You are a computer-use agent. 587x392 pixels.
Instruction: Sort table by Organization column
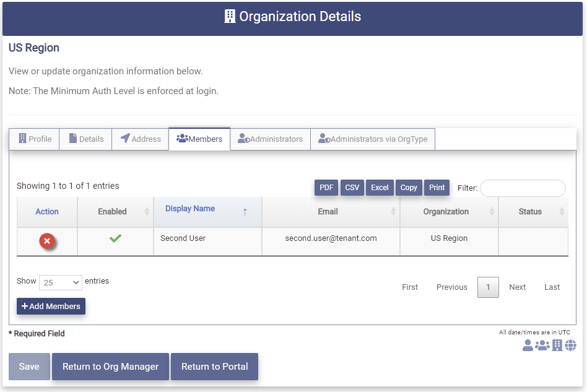450,212
